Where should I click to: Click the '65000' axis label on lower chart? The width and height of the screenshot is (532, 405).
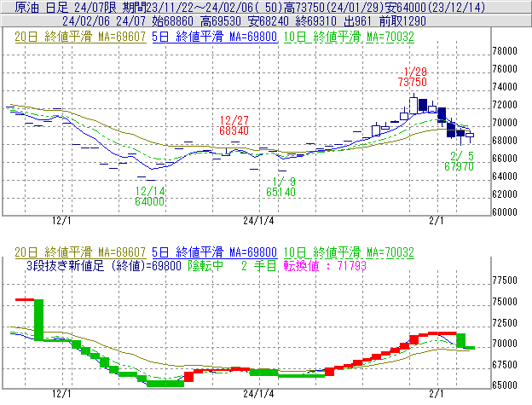point(505,385)
